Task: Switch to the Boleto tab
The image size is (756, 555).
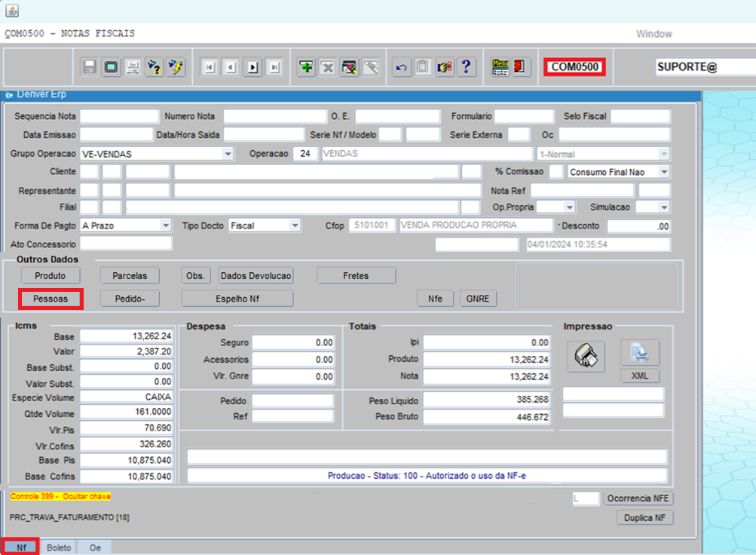Action: click(x=59, y=547)
